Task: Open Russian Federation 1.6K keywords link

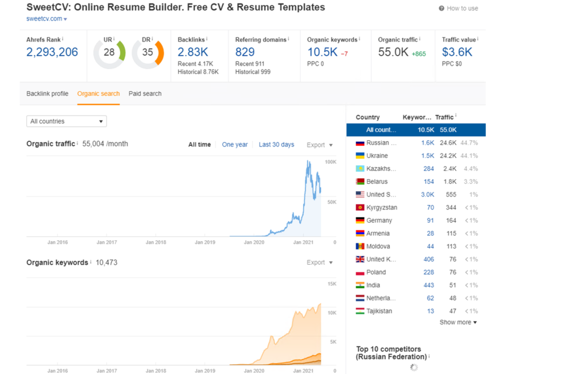Action: coord(427,143)
